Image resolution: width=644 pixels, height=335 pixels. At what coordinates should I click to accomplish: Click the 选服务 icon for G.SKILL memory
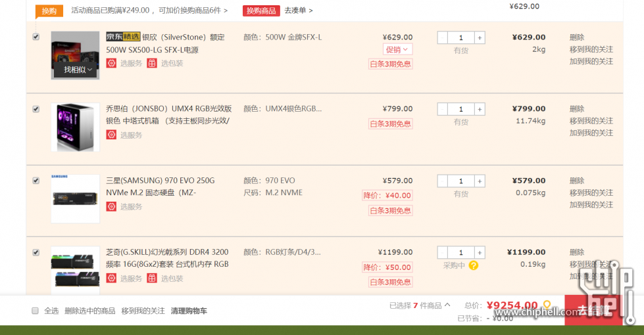(111, 279)
